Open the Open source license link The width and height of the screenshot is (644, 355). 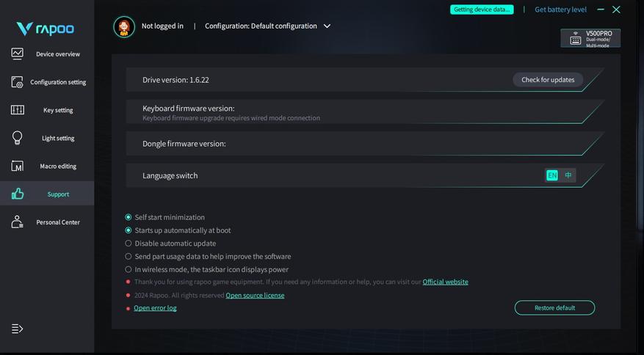coord(255,296)
